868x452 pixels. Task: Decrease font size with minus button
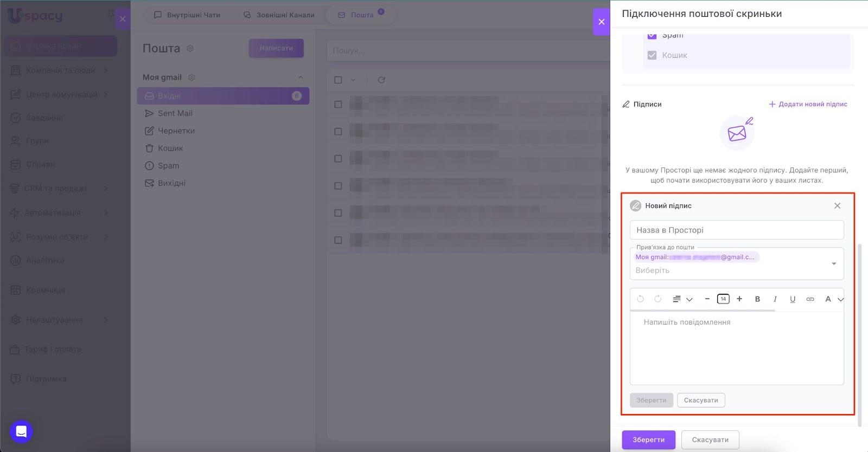[707, 299]
